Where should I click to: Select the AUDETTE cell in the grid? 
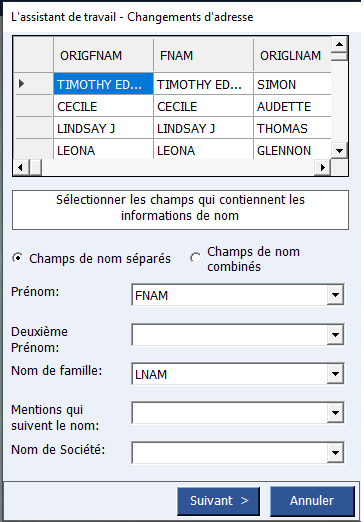[292, 106]
